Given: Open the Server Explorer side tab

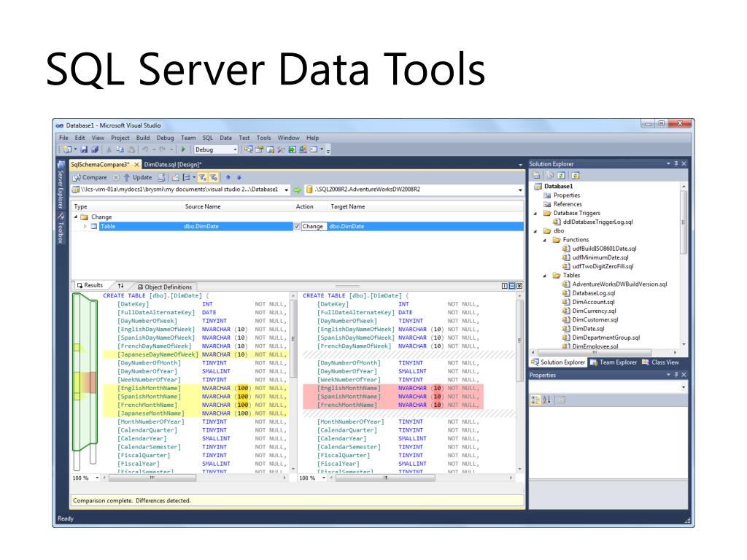Looking at the screenshot, I should [x=61, y=184].
